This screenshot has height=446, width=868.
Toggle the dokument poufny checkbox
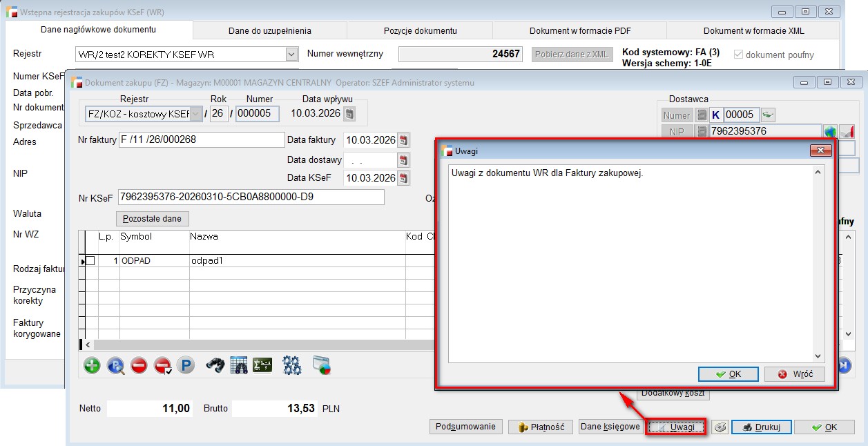coord(739,55)
